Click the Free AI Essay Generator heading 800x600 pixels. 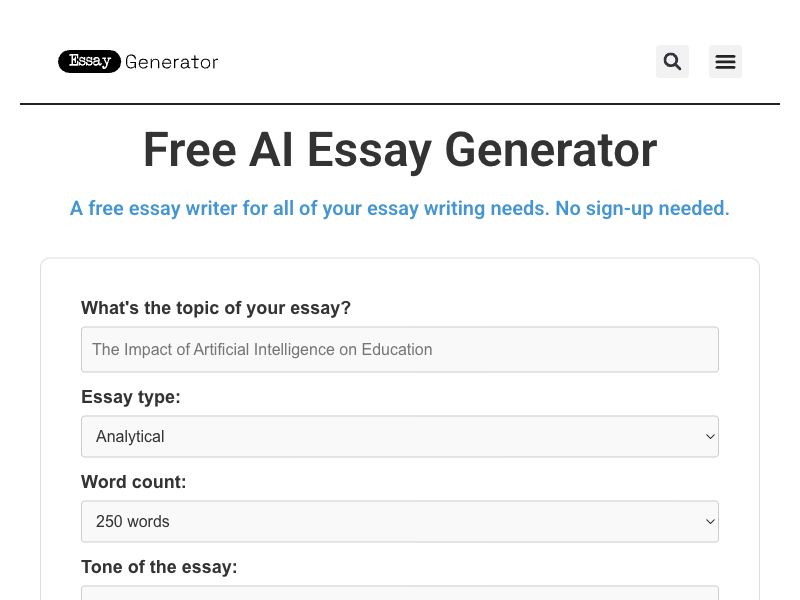click(400, 149)
